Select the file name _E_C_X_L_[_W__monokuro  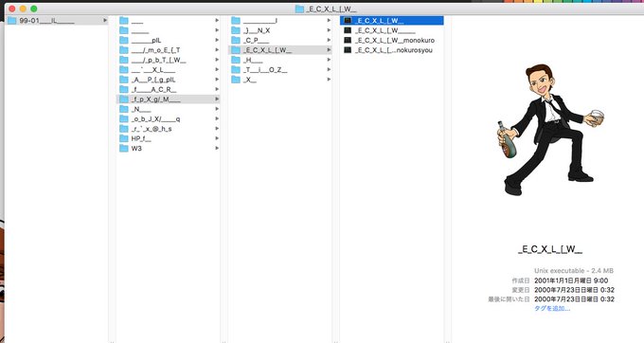[395, 40]
